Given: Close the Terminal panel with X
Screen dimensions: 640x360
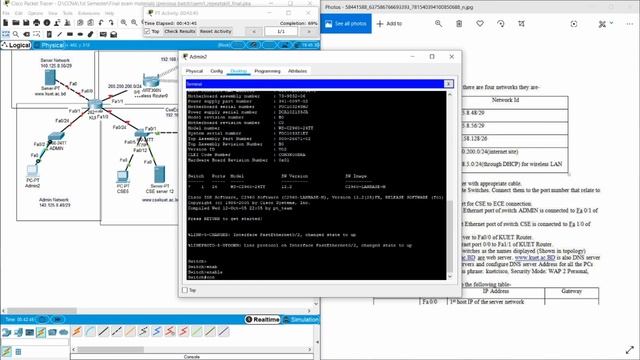Looking at the screenshot, I should tap(448, 84).
